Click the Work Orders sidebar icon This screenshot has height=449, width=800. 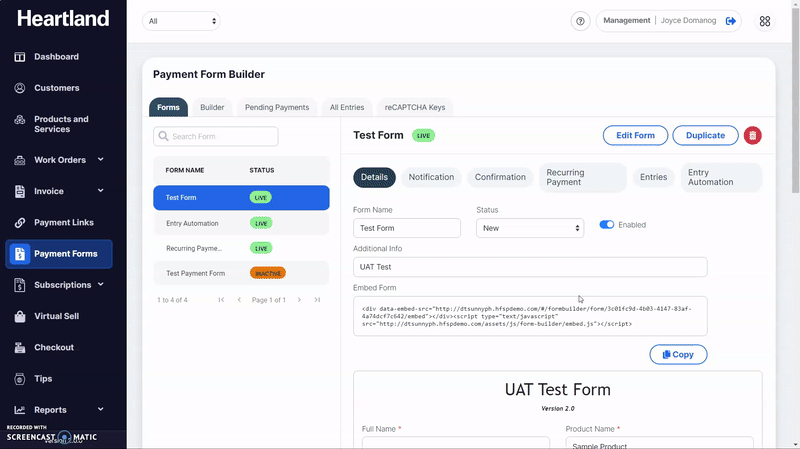19,160
